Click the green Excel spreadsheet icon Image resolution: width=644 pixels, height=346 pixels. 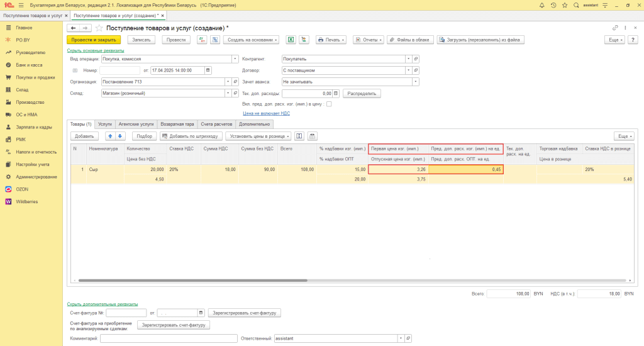291,40
